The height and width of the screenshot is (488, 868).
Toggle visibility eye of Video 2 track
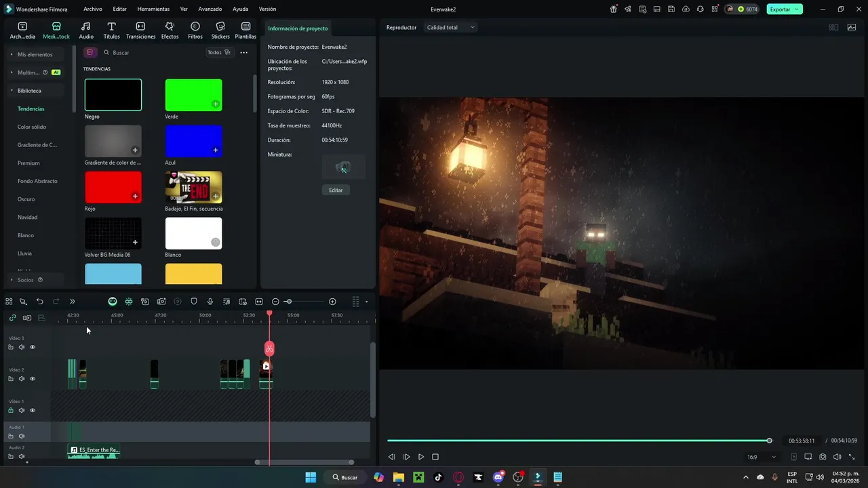tap(33, 379)
